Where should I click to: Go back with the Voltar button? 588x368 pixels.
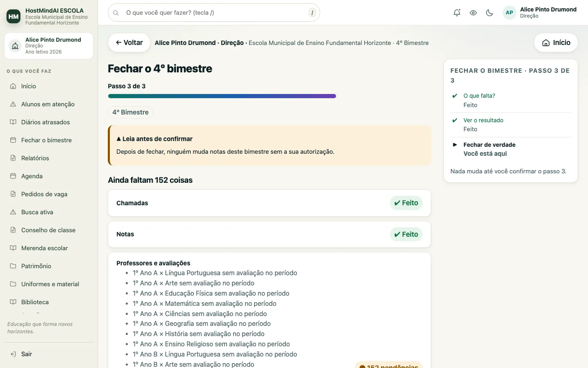click(129, 43)
